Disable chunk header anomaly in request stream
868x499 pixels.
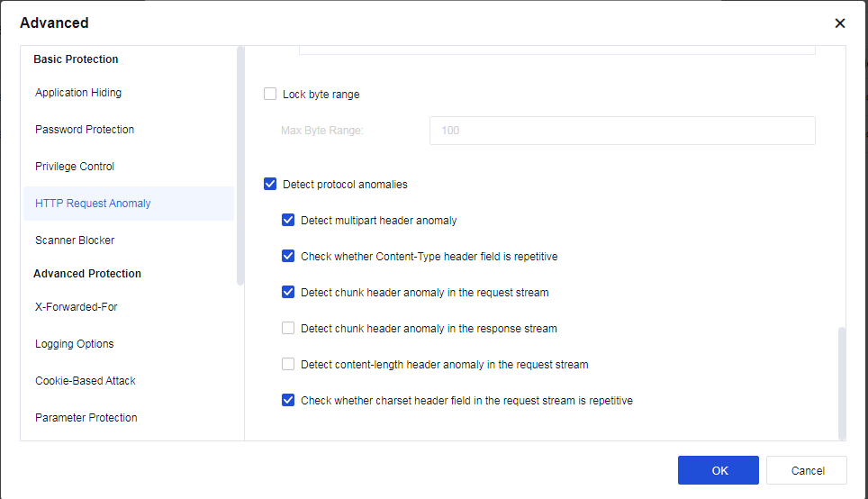coord(288,292)
